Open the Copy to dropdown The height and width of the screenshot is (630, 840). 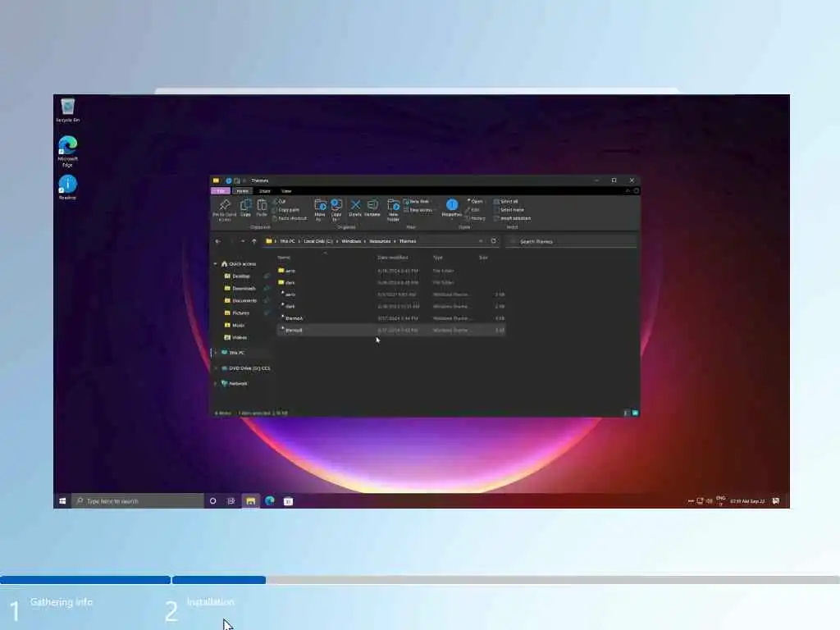(336, 209)
